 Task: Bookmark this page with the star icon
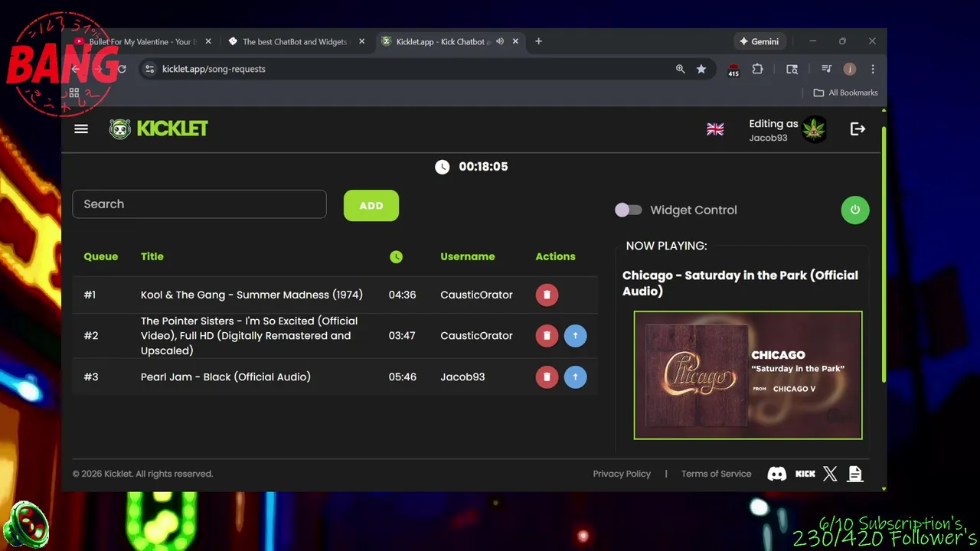tap(701, 69)
